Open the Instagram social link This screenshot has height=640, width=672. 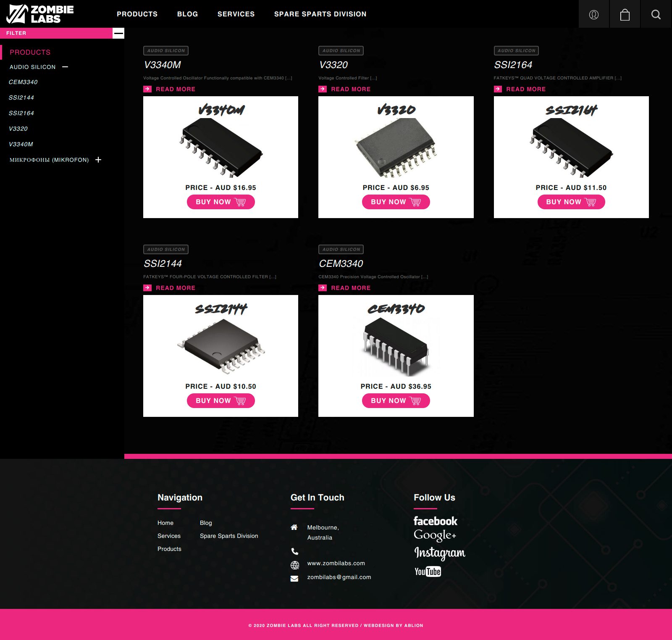(439, 553)
